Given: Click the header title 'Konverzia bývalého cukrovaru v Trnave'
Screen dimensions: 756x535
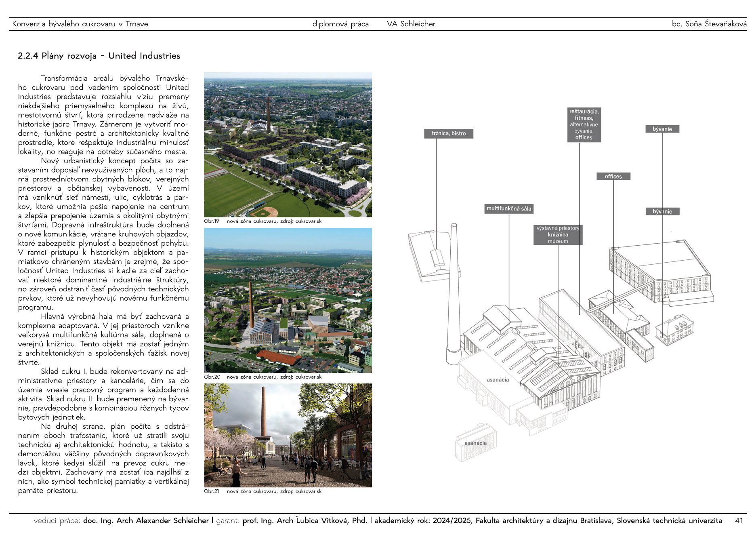Looking at the screenshot, I should [x=80, y=24].
